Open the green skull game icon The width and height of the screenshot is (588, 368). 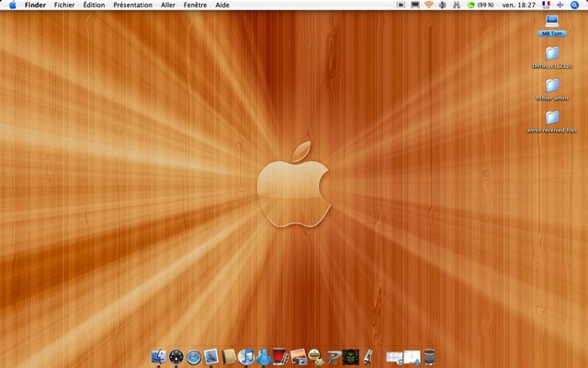pos(351,357)
